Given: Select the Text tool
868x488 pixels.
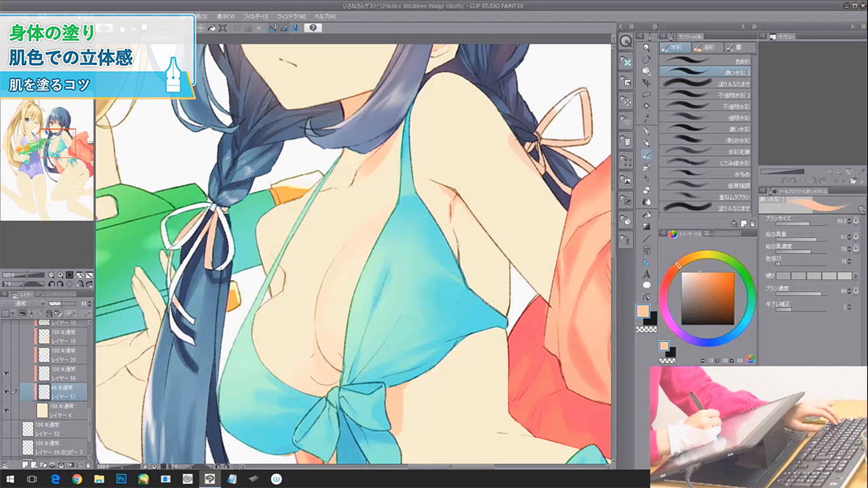Looking at the screenshot, I should tap(646, 274).
